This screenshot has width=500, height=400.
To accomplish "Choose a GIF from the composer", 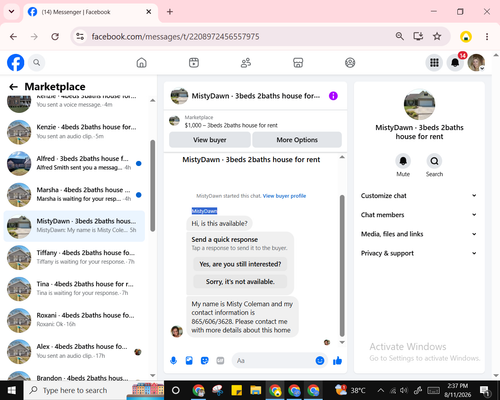I will click(220, 360).
